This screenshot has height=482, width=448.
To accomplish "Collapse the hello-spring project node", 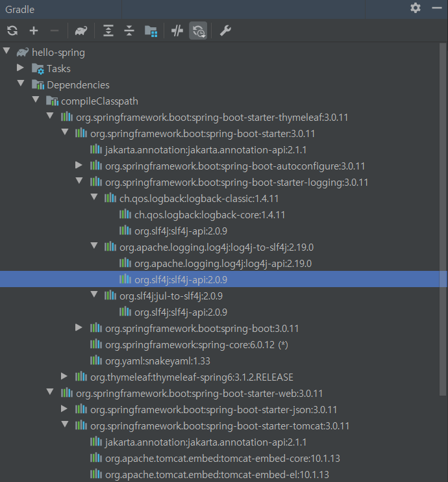I will [x=6, y=51].
